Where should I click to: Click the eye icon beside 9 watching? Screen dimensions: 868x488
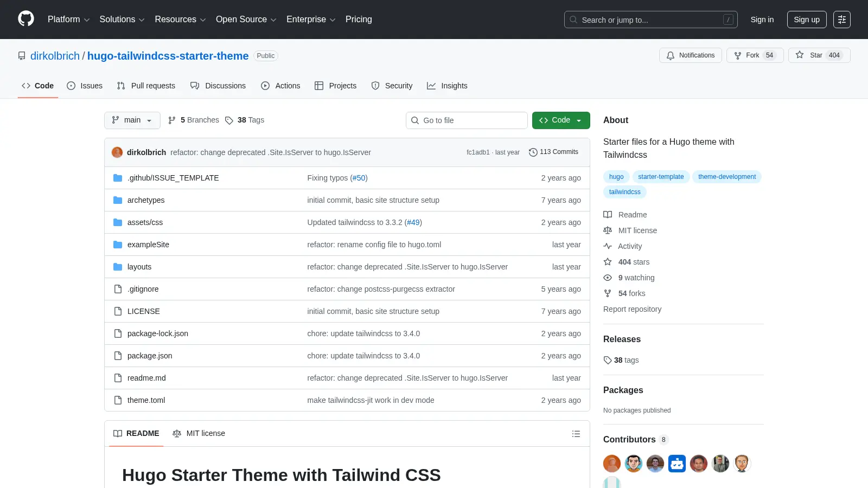(608, 278)
